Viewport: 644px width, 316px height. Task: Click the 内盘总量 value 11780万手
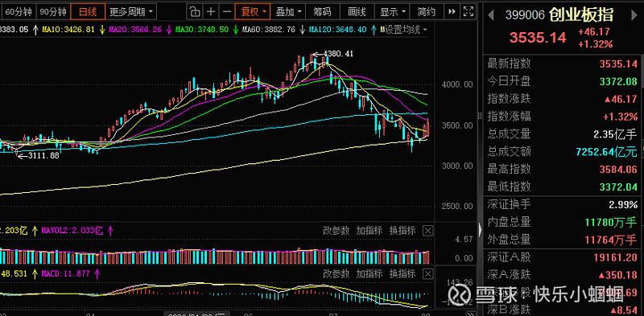point(611,223)
